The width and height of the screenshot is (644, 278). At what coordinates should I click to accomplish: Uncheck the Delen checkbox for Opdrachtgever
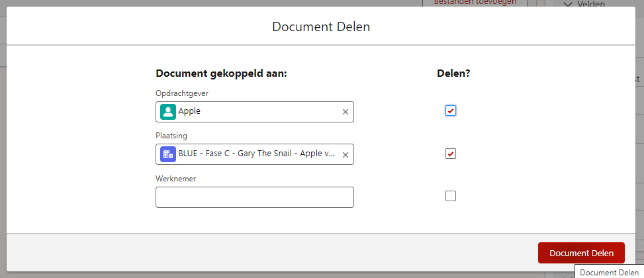coord(451,111)
